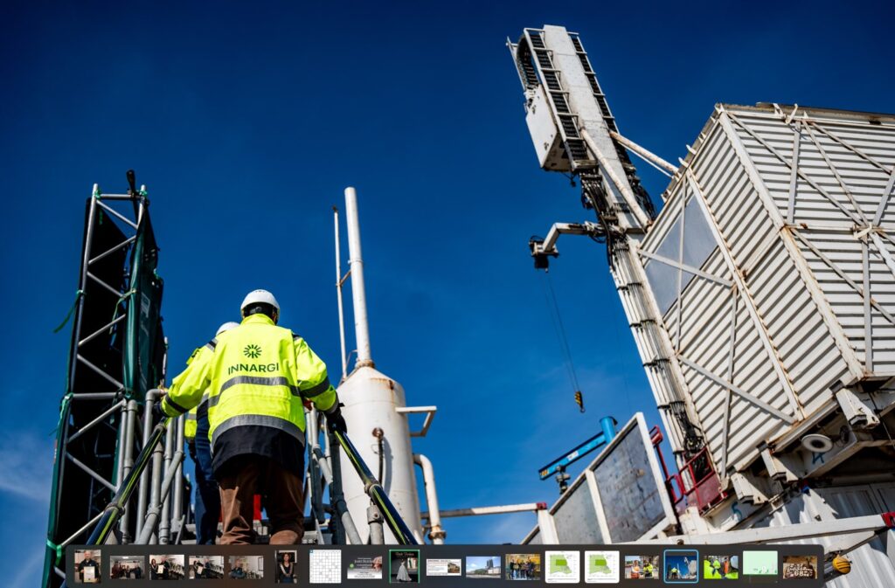Select fifth thumbnail with seated person
The width and height of the screenshot is (895, 588).
(246, 567)
